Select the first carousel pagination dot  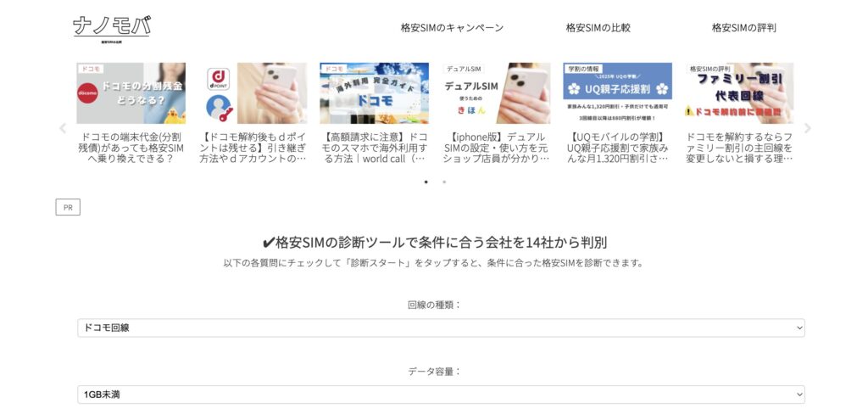pos(426,182)
